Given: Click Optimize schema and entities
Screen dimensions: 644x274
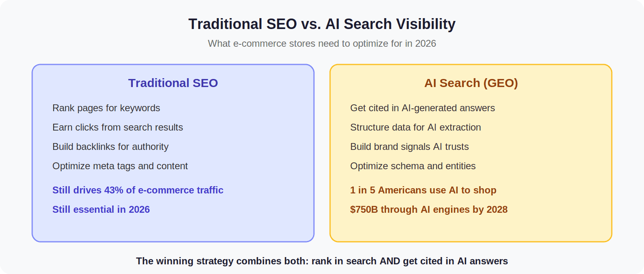Looking at the screenshot, I should coord(413,166).
